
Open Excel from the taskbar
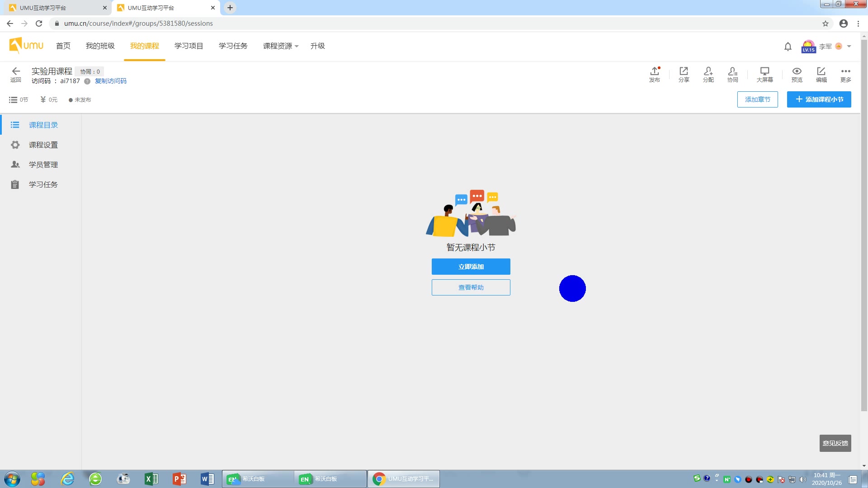point(151,479)
